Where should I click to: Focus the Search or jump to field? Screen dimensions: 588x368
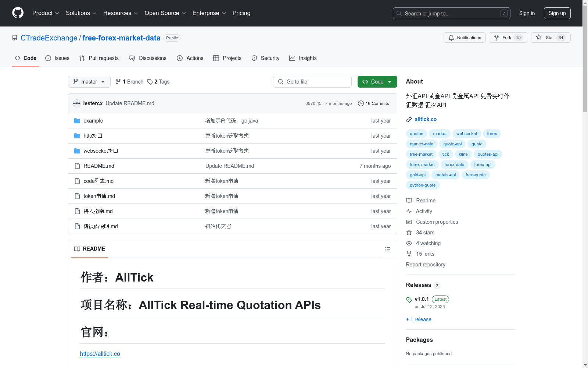452,13
